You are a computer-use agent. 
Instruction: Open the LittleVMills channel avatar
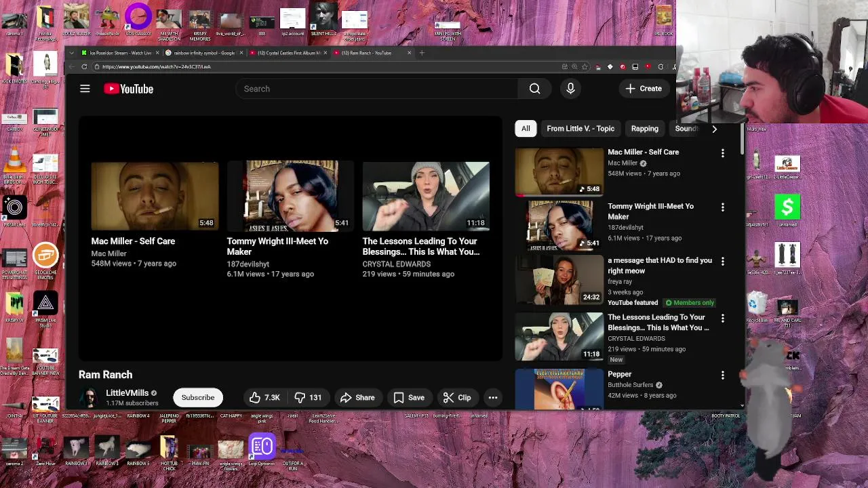click(x=89, y=398)
